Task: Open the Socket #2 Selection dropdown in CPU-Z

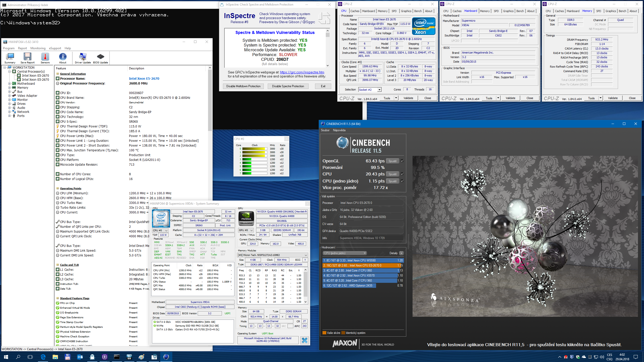Action: point(379,90)
